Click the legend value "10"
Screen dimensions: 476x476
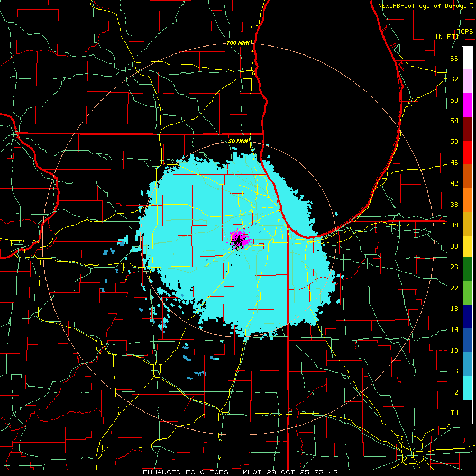pyautogui.click(x=454, y=350)
